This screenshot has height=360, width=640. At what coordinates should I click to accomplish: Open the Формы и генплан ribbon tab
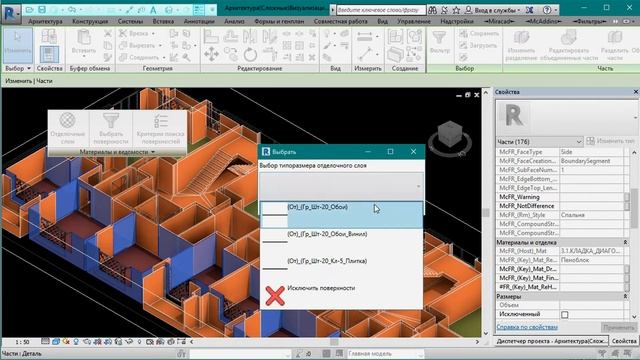[279, 21]
